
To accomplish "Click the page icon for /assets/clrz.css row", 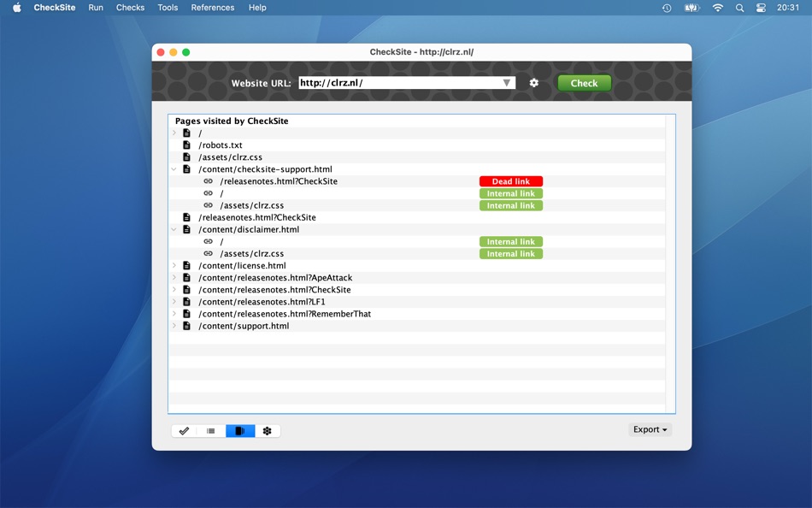I will pyautogui.click(x=186, y=157).
